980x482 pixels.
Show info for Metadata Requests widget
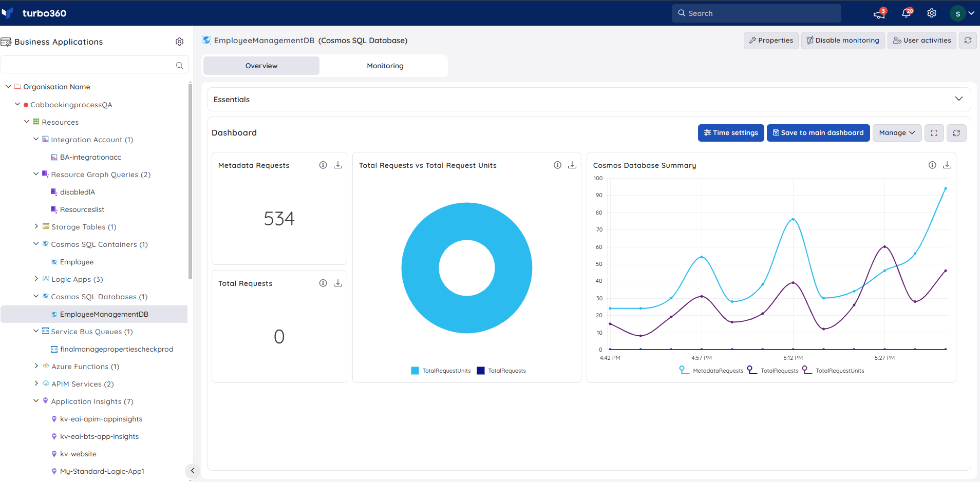tap(323, 165)
